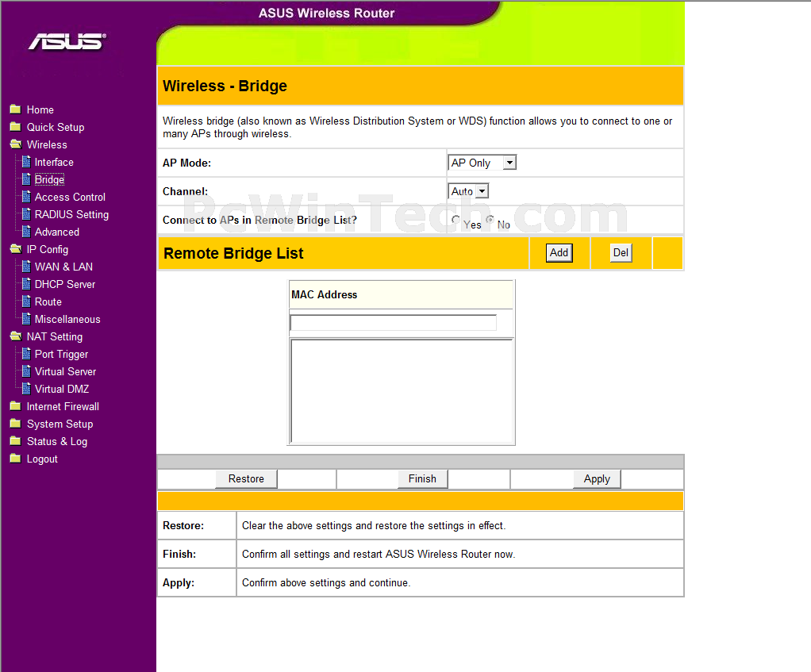
Task: Open Virtual DMZ settings
Action: point(62,390)
